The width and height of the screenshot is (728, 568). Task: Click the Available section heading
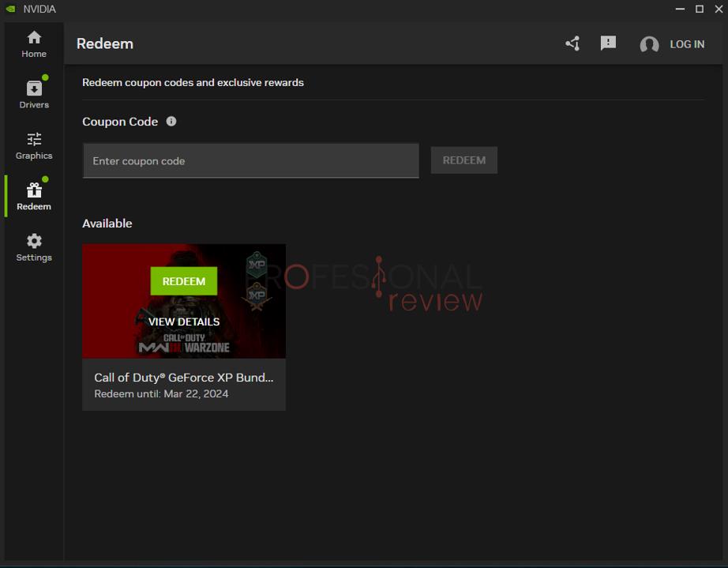tap(107, 224)
